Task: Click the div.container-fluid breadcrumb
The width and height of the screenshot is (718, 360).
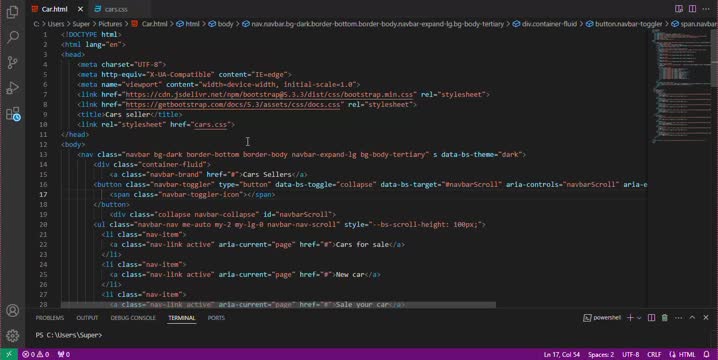Action: pos(545,24)
